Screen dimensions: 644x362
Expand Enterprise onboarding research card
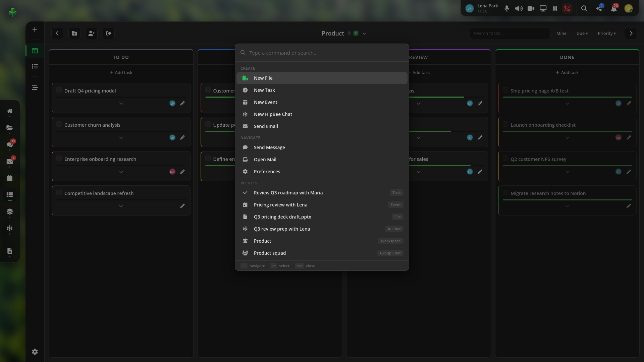[121, 172]
